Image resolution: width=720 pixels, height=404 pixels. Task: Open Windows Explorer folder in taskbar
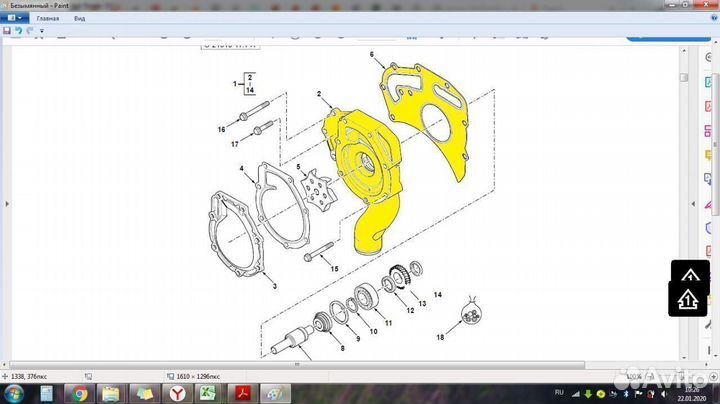point(113,393)
